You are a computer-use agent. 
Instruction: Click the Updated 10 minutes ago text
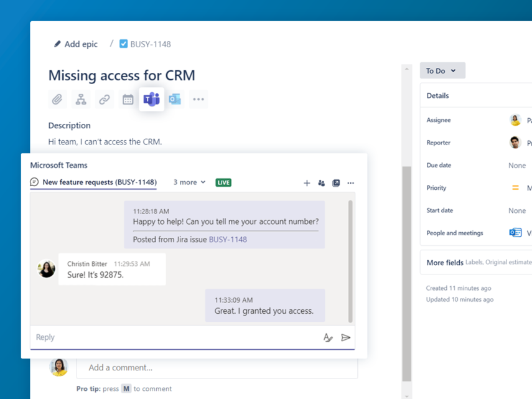[x=460, y=299]
